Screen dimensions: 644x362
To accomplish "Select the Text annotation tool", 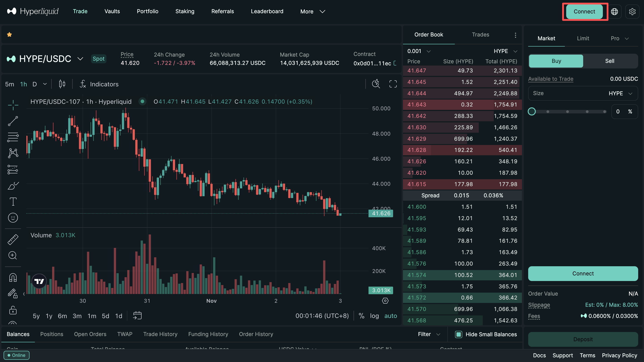I will (x=13, y=202).
